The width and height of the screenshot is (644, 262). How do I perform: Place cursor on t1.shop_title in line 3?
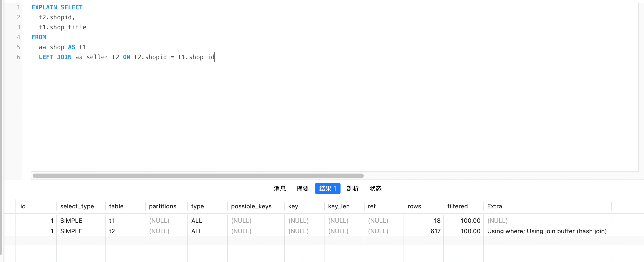coord(62,27)
